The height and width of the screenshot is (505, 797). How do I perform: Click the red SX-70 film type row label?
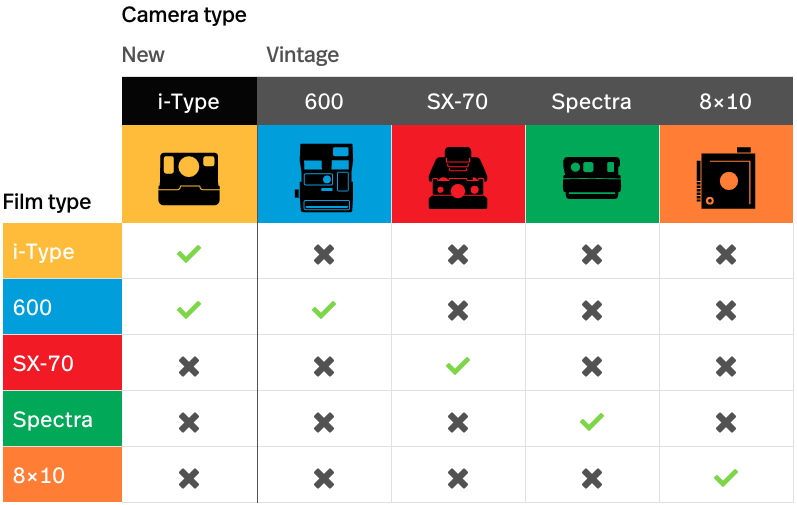click(63, 363)
